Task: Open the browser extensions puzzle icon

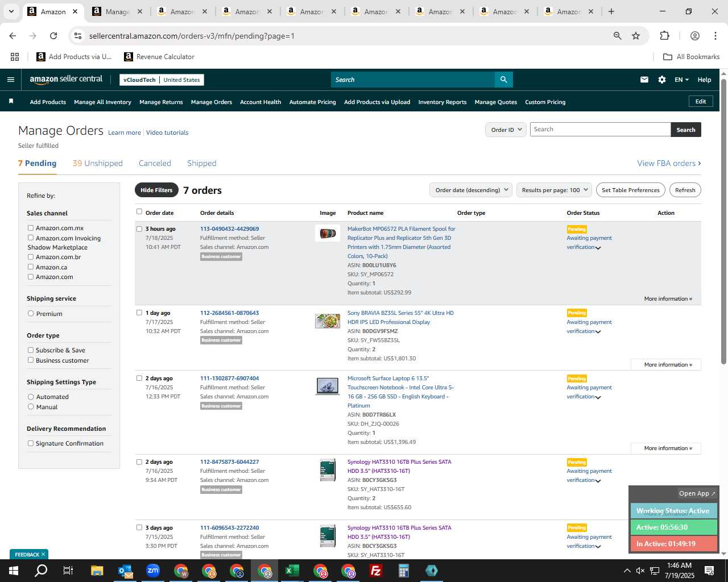Action: point(665,36)
